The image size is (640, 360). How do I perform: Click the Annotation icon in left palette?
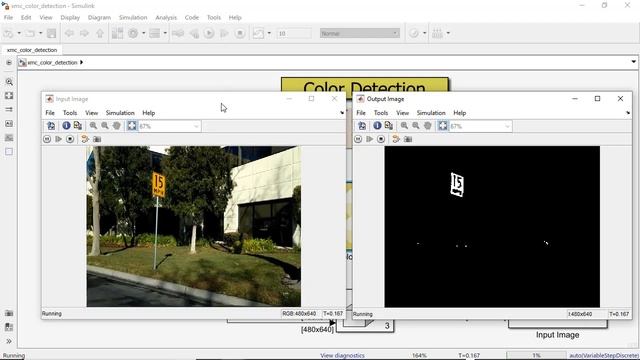pyautogui.click(x=9, y=124)
